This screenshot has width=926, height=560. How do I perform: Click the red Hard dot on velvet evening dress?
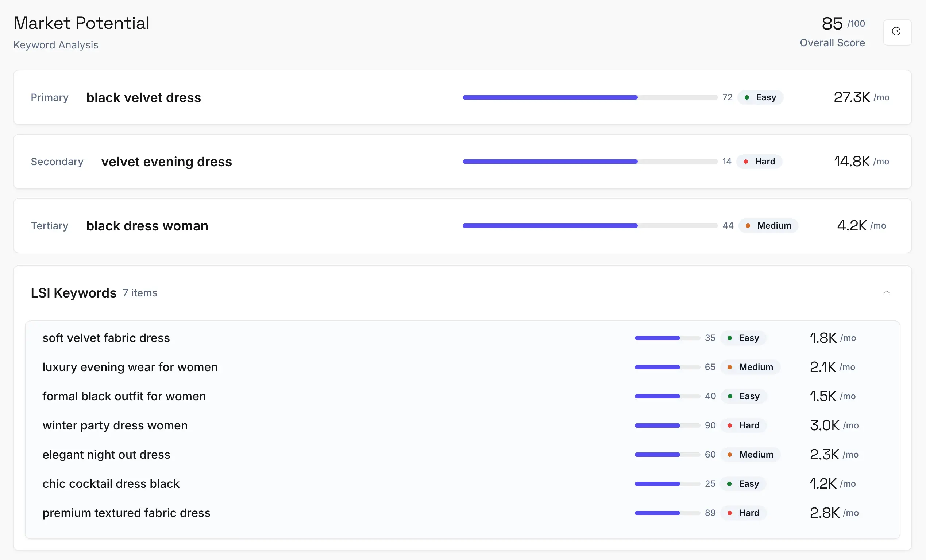[746, 162]
